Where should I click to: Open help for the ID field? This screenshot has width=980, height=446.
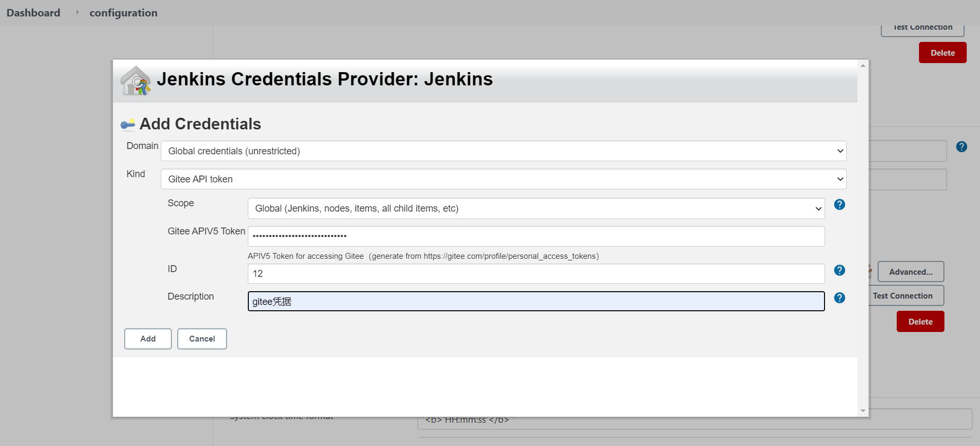pyautogui.click(x=839, y=270)
